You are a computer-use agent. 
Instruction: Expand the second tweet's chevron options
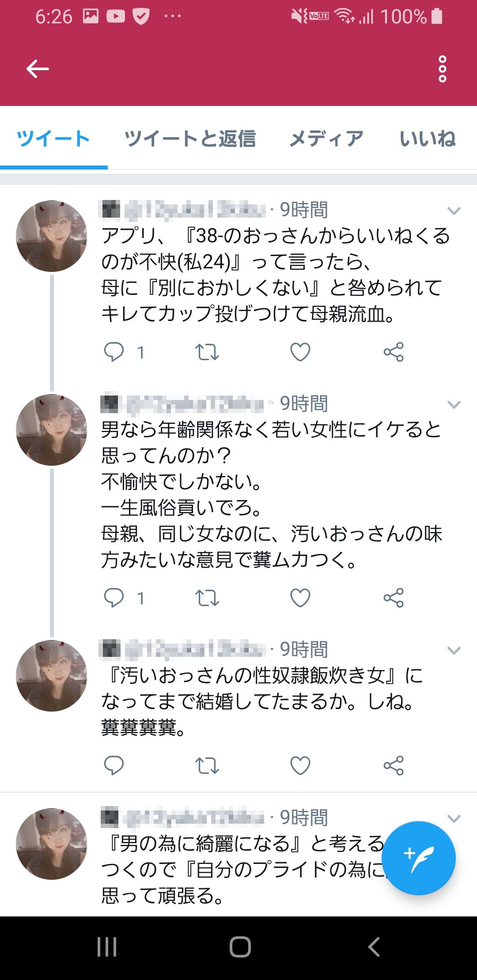click(454, 404)
